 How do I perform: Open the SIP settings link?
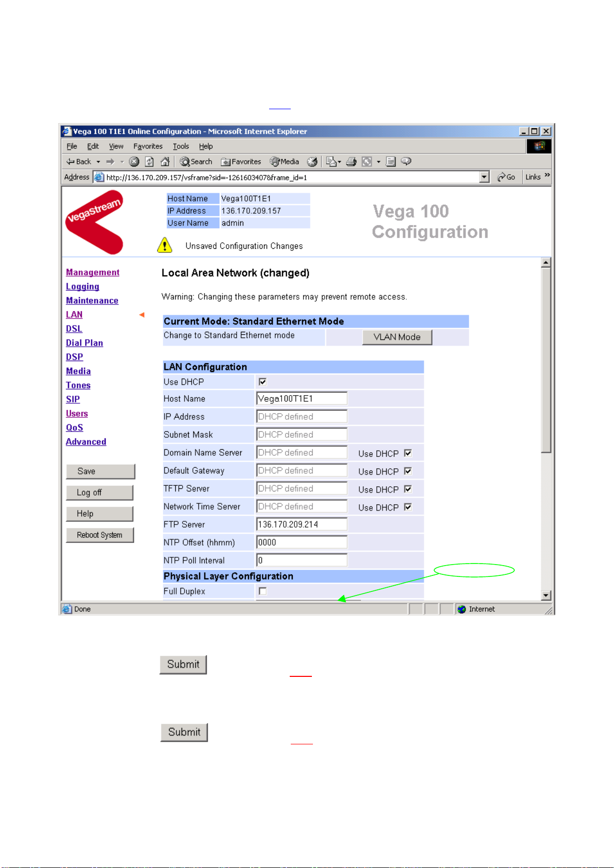coord(73,399)
